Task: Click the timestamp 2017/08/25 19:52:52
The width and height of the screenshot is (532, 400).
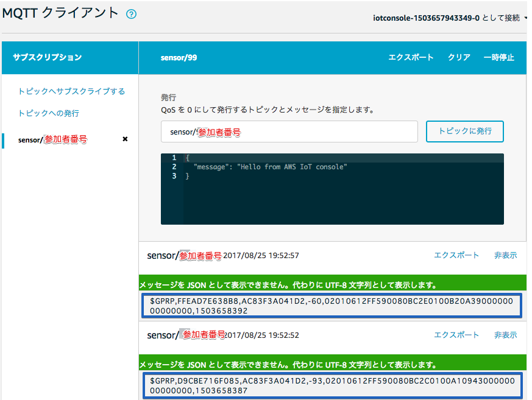Action: tap(261, 335)
